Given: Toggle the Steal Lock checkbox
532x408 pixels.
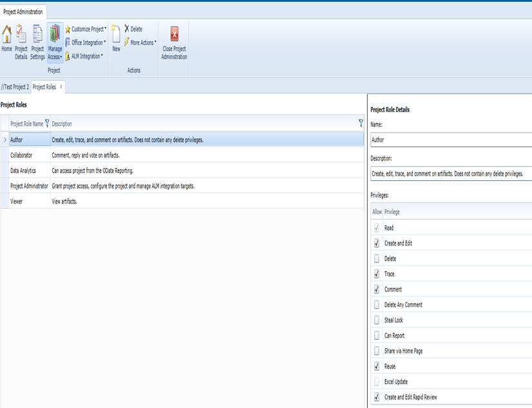Looking at the screenshot, I should 377,320.
